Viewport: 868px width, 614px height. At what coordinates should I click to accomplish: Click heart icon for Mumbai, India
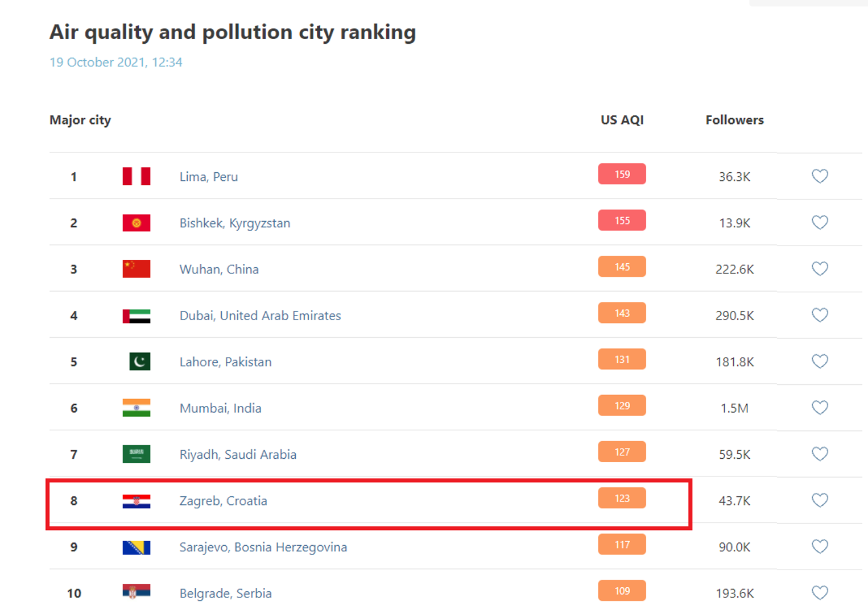(x=819, y=408)
